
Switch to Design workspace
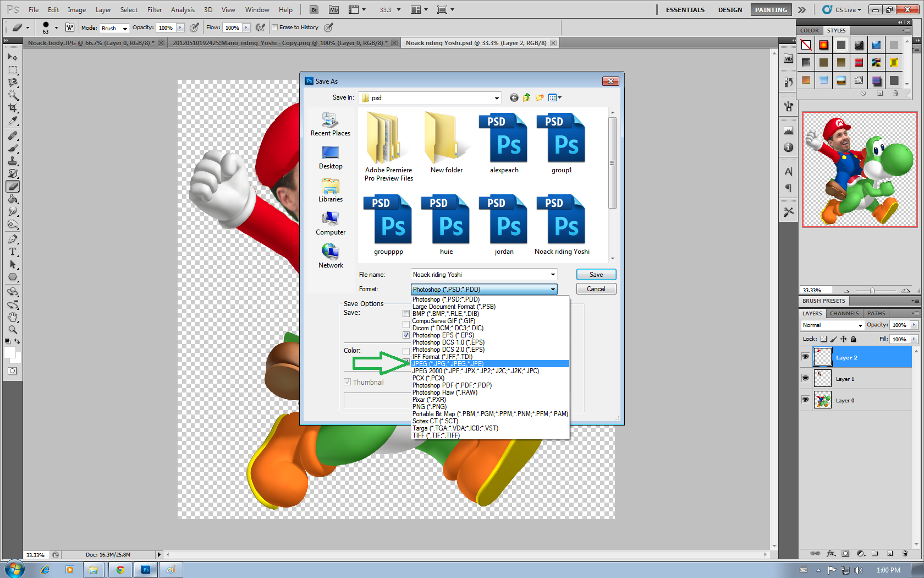(x=730, y=10)
